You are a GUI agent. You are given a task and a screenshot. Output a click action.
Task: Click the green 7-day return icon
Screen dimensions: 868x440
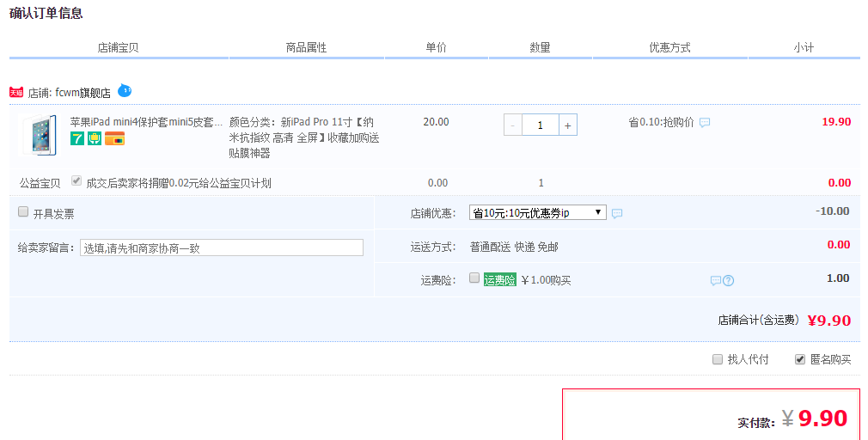tap(77, 138)
